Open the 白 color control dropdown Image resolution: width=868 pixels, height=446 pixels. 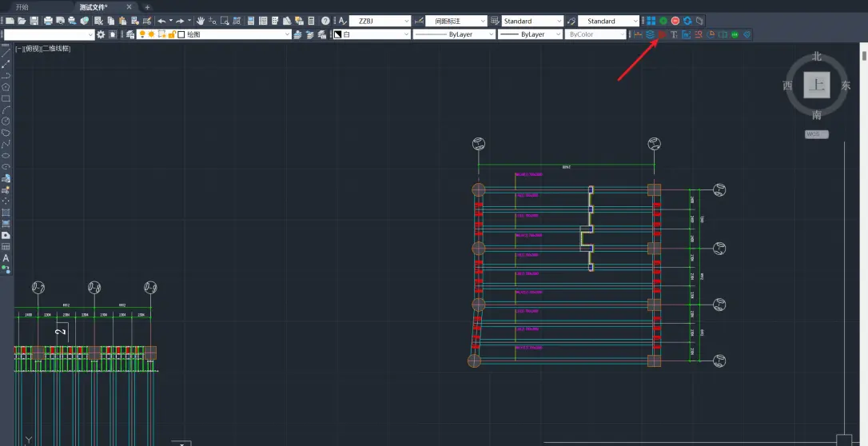(372, 34)
